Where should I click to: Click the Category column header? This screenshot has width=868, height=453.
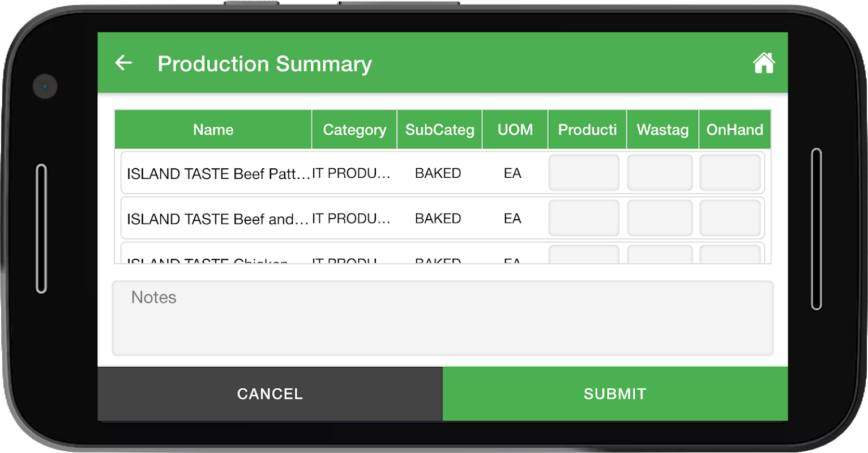pyautogui.click(x=354, y=130)
